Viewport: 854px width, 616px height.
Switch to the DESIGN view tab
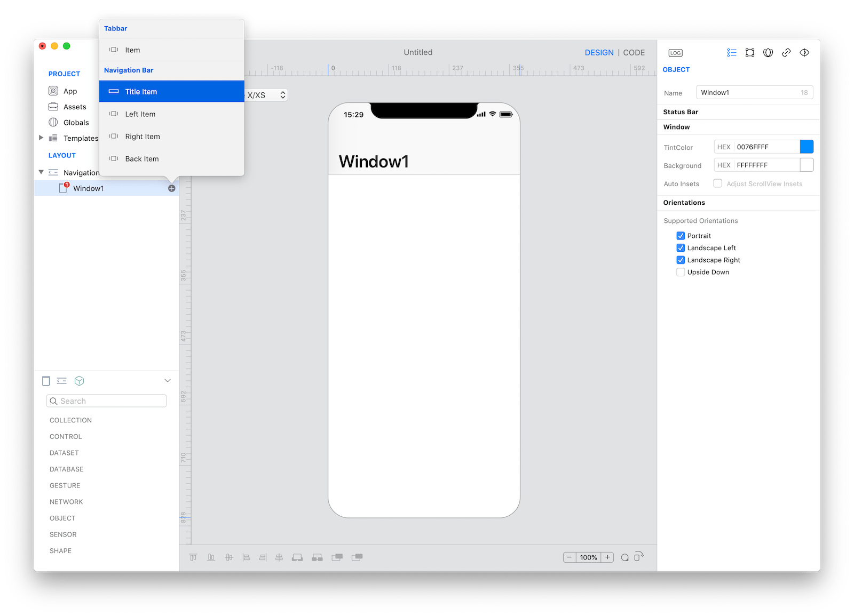click(599, 53)
